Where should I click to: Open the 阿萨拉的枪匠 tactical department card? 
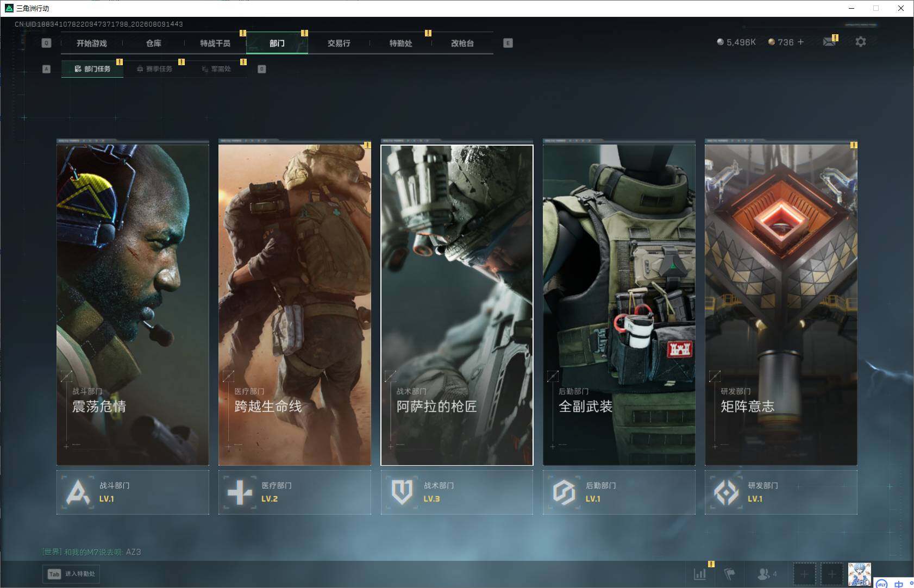click(x=457, y=305)
